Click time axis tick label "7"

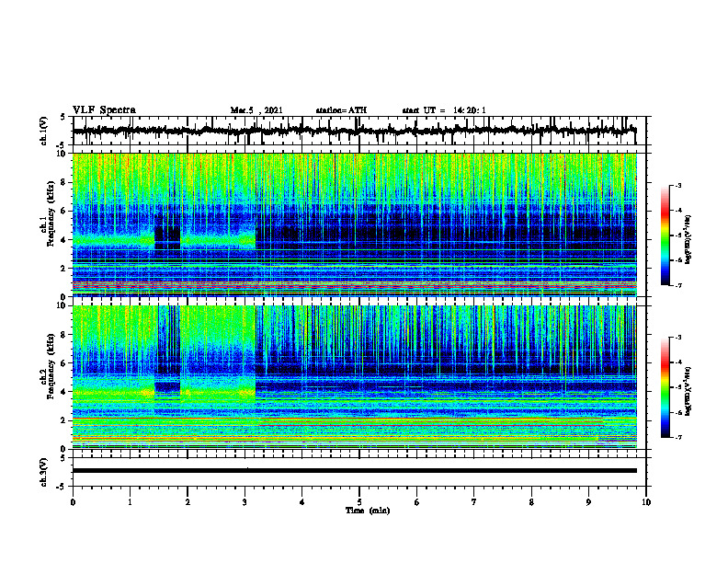(x=474, y=502)
